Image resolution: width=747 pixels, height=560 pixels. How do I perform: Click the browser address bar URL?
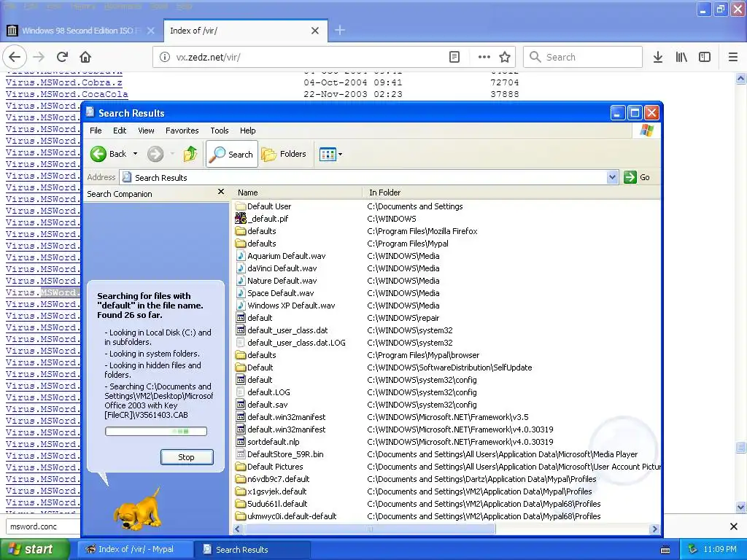[x=208, y=57]
